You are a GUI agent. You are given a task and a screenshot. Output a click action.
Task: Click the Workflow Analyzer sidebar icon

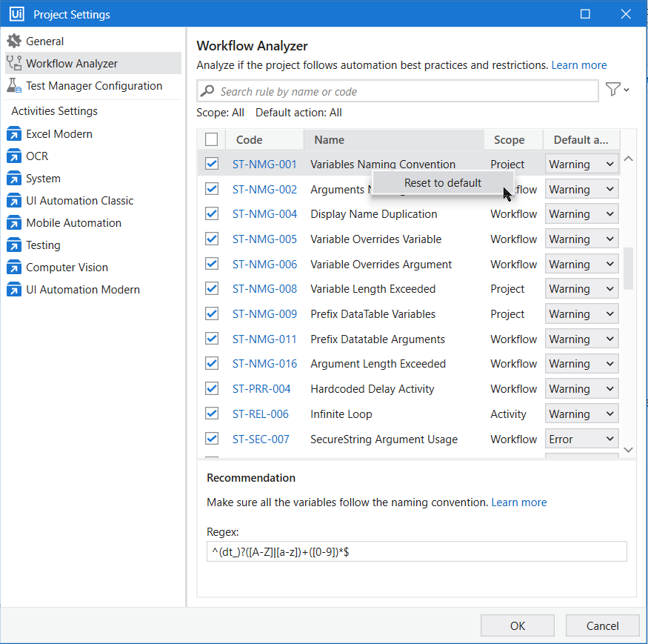[14, 64]
